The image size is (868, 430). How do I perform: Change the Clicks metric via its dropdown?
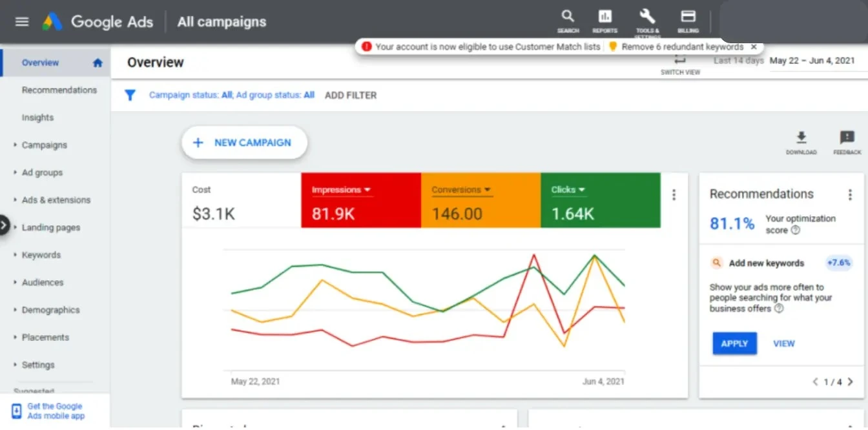(x=581, y=189)
